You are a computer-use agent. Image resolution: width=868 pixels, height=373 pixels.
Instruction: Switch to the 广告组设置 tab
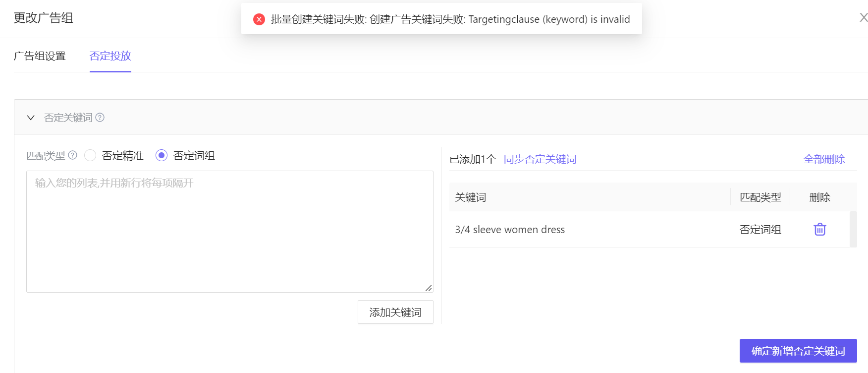pyautogui.click(x=40, y=56)
